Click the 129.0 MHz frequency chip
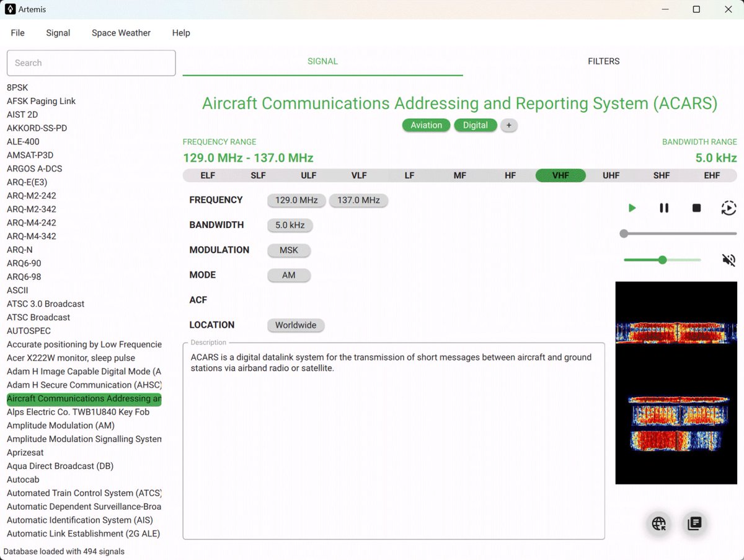Viewport: 744px width, 560px height. 296,200
